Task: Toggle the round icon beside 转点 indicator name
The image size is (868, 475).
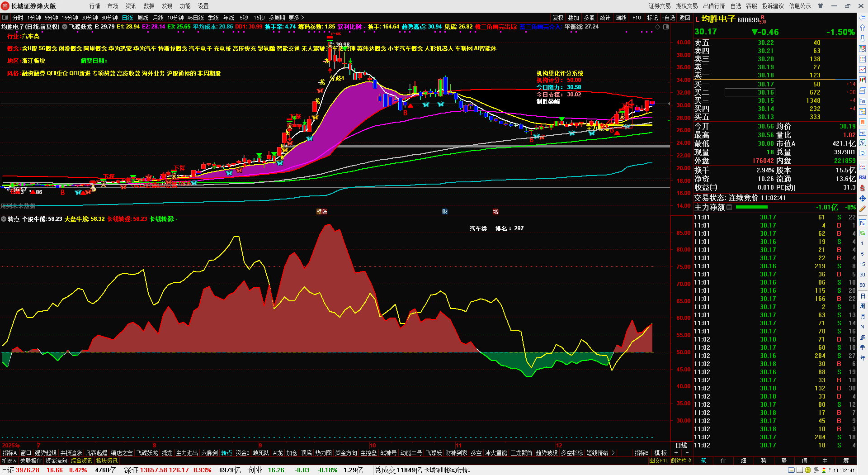Action: [4, 219]
